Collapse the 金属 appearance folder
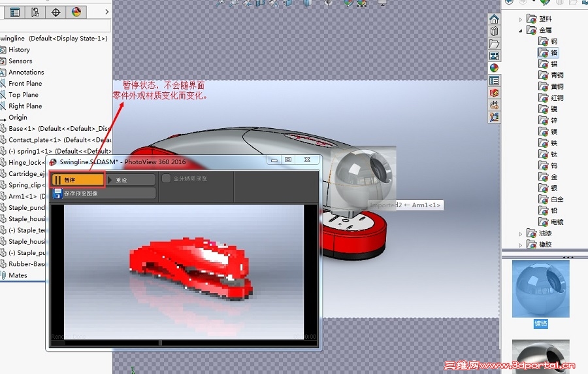588x374 pixels. click(521, 30)
